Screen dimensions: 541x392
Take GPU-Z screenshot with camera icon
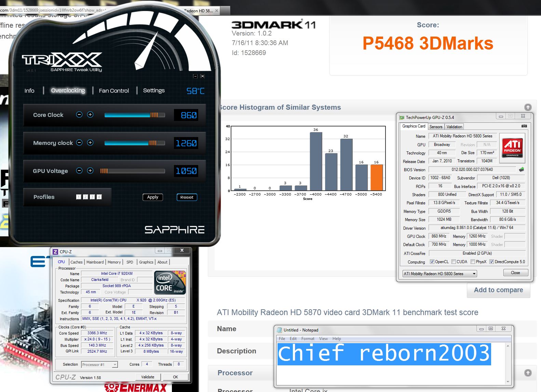pos(524,126)
